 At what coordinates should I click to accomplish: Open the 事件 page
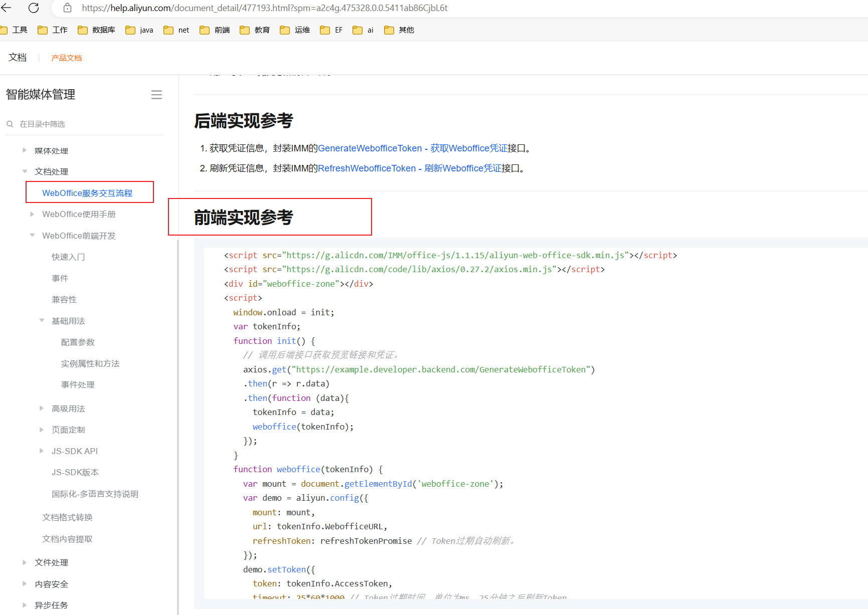(60, 278)
